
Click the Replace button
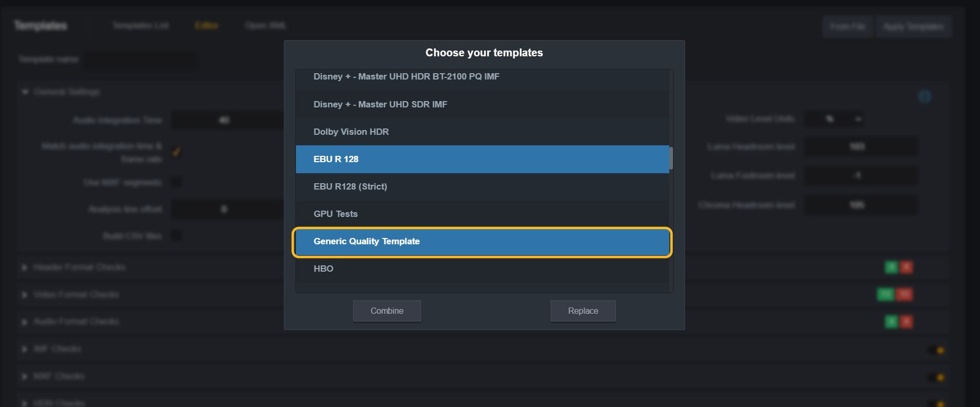(x=583, y=311)
